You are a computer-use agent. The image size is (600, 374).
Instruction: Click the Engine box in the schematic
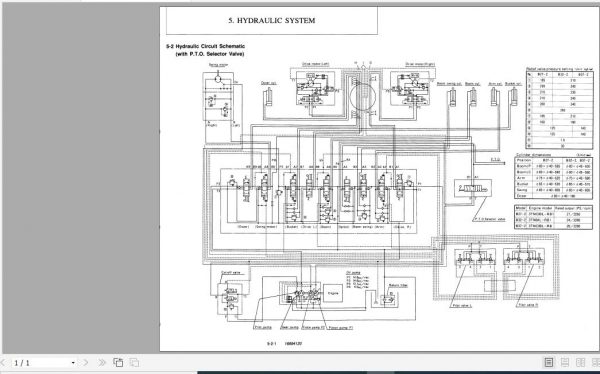pos(333,293)
